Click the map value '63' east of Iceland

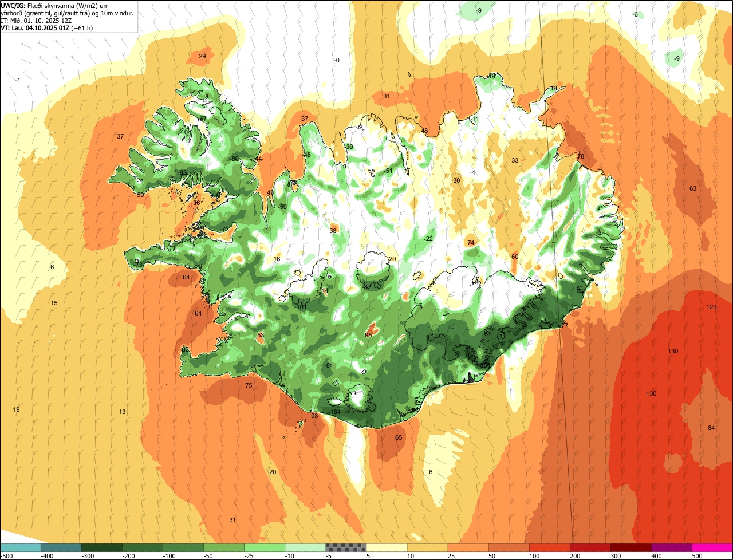(693, 189)
